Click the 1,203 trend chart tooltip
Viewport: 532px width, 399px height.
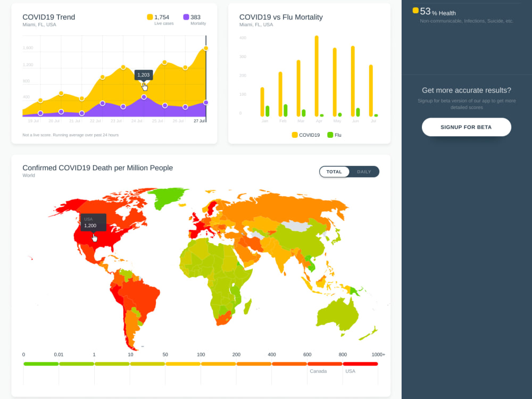(144, 75)
